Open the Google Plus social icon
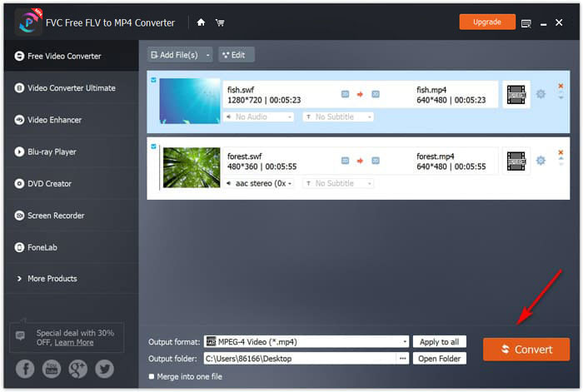This screenshot has height=392, width=583. click(77, 369)
